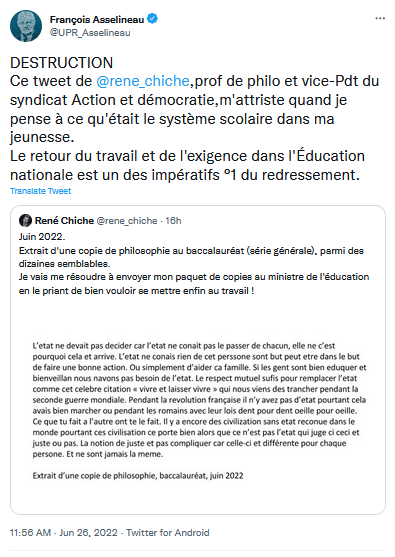The width and height of the screenshot is (395, 557).
Task: Click Translate Tweet
Action: coord(40,191)
